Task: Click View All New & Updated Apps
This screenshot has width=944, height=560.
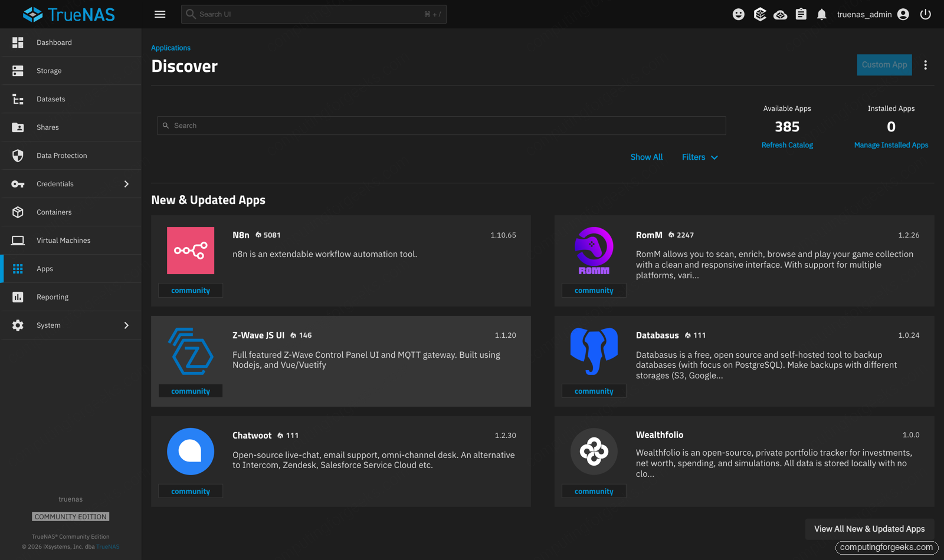Action: click(x=870, y=529)
